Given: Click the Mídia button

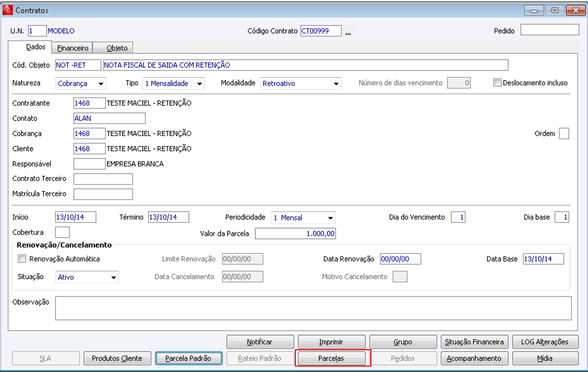Looking at the screenshot, I should 545,358.
